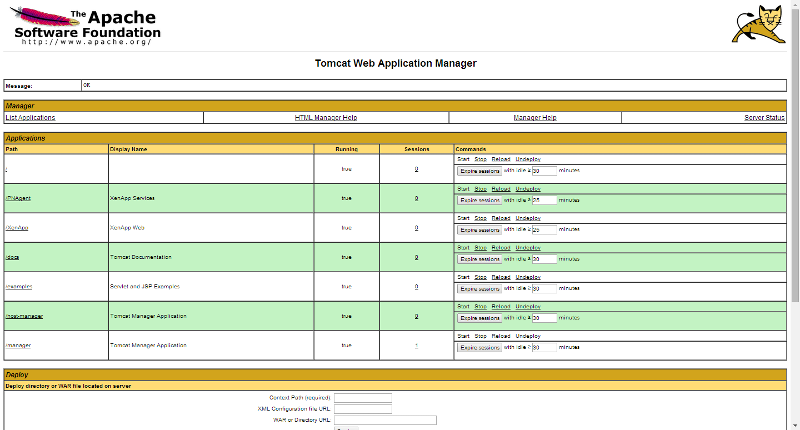The width and height of the screenshot is (800, 430).
Task: Click the Tomcat cat logo
Action: tap(759, 24)
